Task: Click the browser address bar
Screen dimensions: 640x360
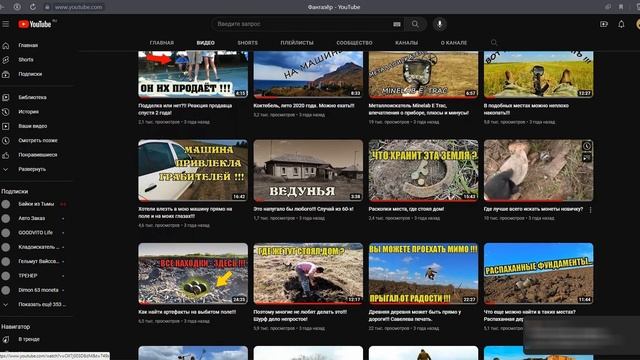Action: [78, 7]
